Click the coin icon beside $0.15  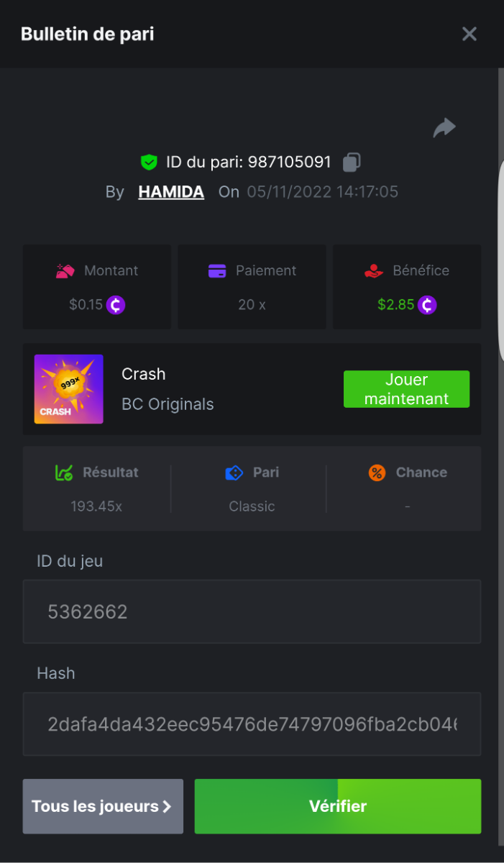click(x=116, y=305)
